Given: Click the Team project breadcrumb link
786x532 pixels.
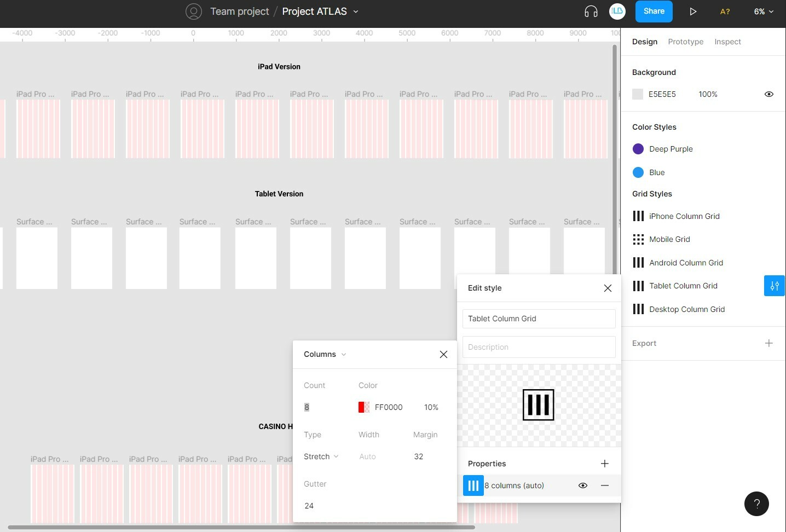Looking at the screenshot, I should coord(240,11).
